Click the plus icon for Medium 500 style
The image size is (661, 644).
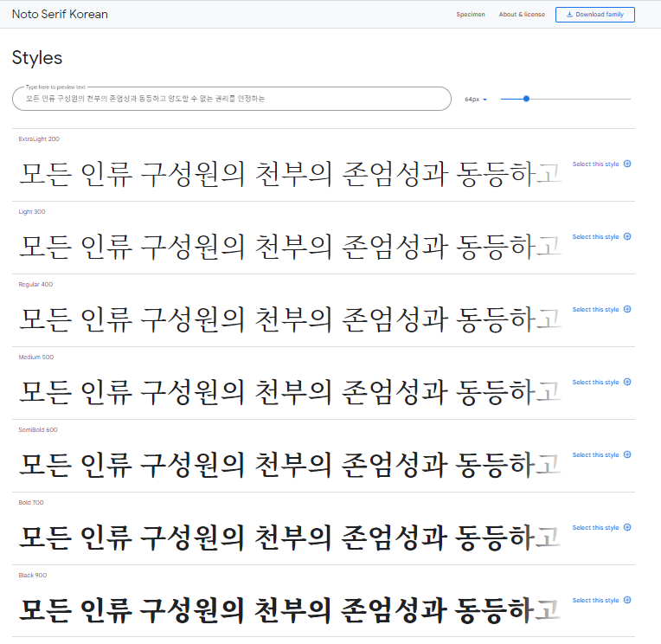pyautogui.click(x=627, y=382)
